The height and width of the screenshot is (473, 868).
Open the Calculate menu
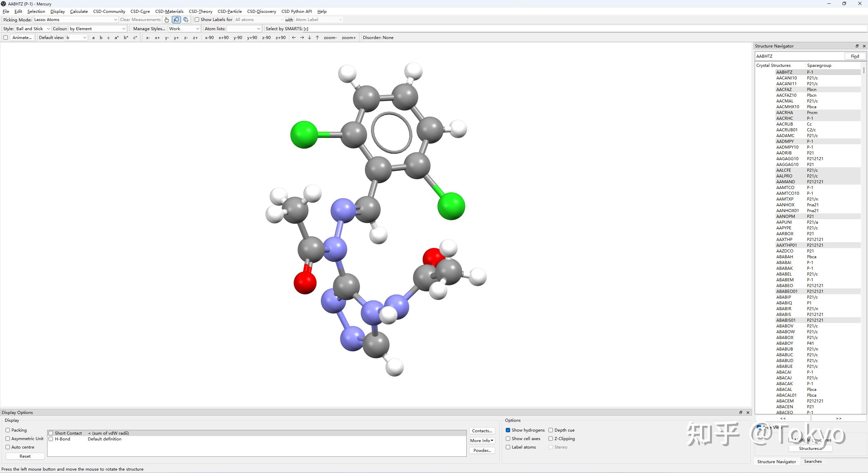click(79, 12)
